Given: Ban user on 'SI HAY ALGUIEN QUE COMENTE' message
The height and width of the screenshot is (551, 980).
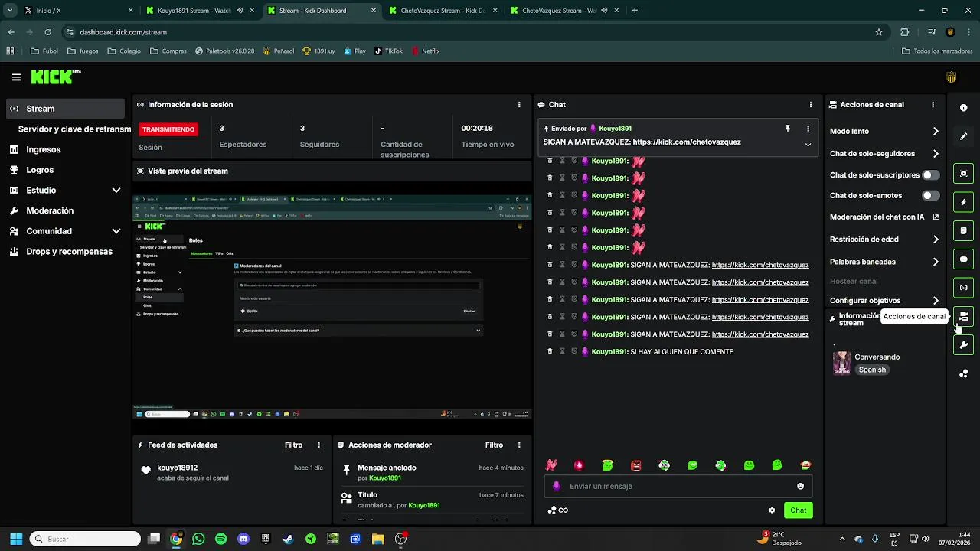Looking at the screenshot, I should tap(574, 351).
